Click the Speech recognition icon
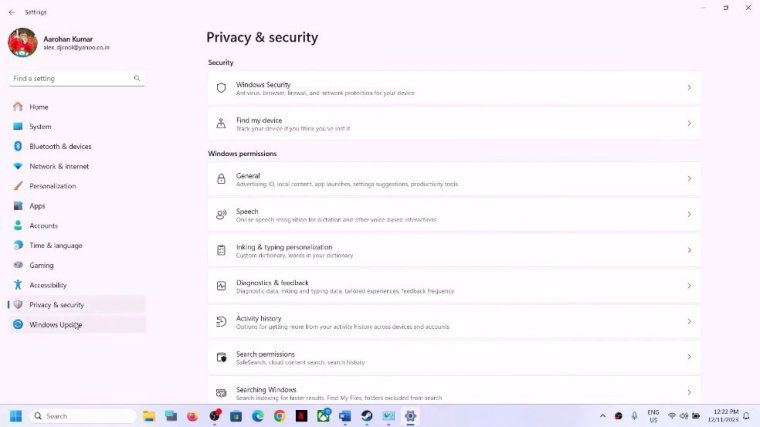760x427 pixels. (221, 215)
